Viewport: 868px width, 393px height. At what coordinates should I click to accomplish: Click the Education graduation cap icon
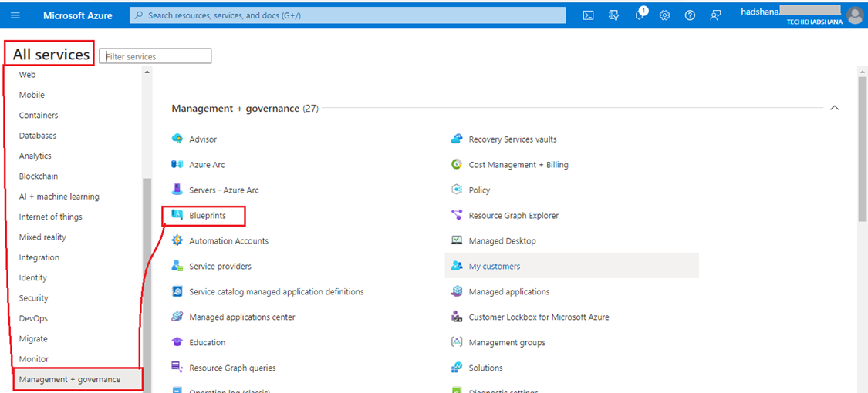[x=177, y=342]
